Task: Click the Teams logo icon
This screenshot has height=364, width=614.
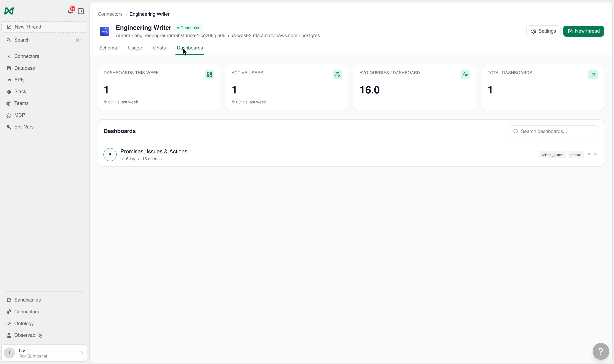Action: [9, 103]
